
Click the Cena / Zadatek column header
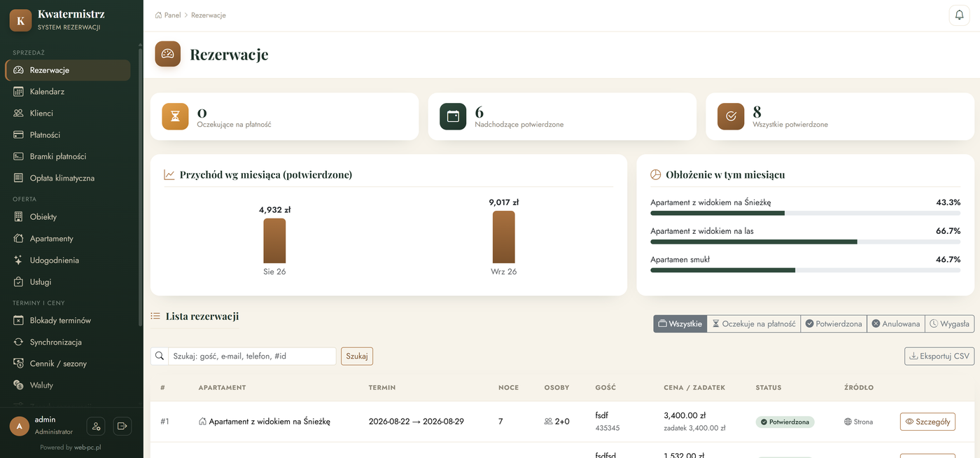click(x=694, y=387)
